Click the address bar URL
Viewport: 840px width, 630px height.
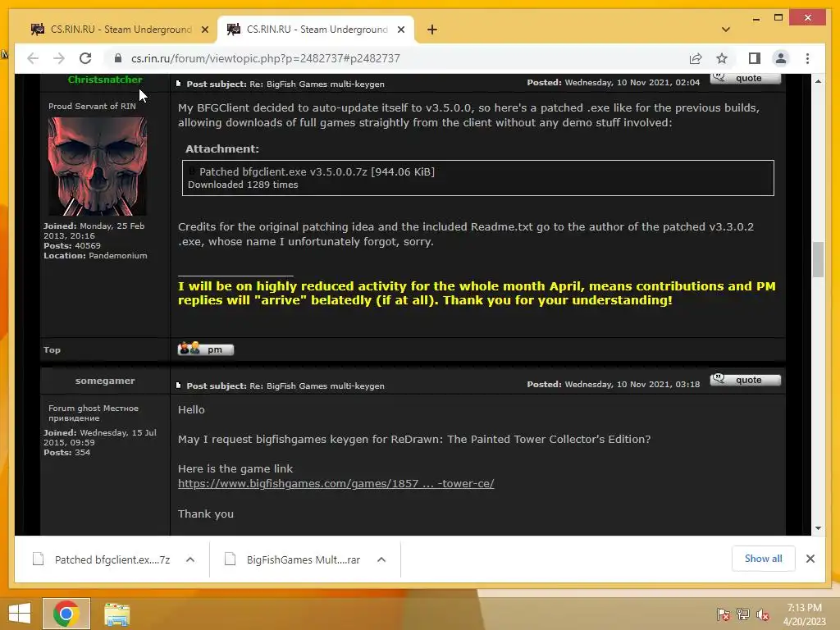(266, 58)
